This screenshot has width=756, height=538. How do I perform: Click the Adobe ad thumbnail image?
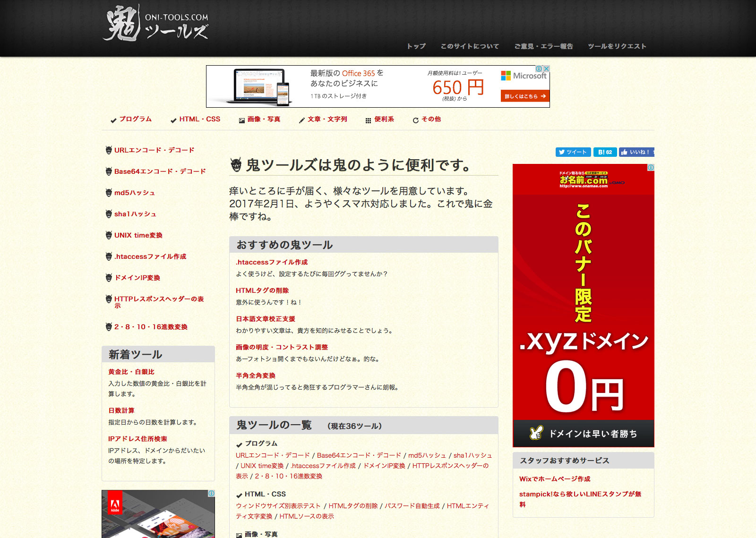158,514
